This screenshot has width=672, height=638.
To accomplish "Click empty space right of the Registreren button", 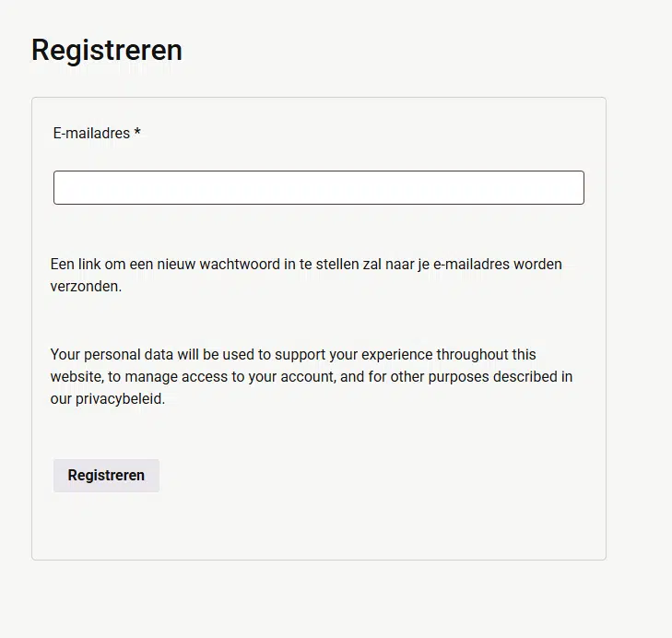I will pyautogui.click(x=369, y=476).
